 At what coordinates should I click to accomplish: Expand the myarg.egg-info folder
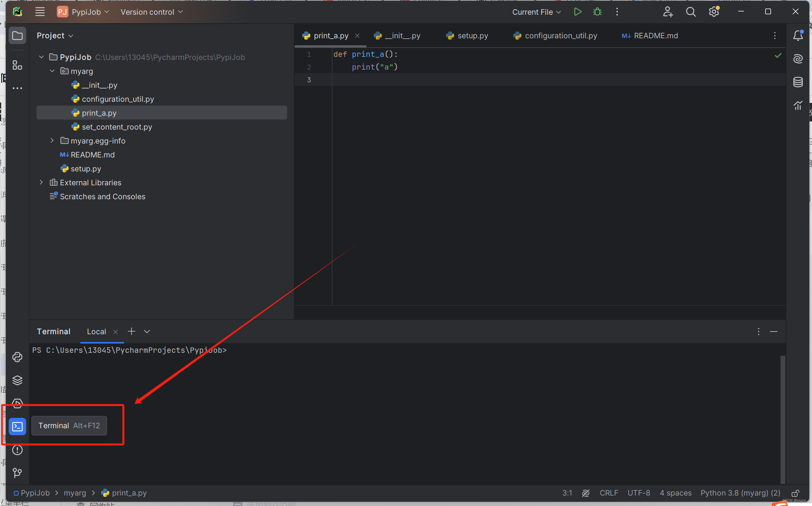52,141
